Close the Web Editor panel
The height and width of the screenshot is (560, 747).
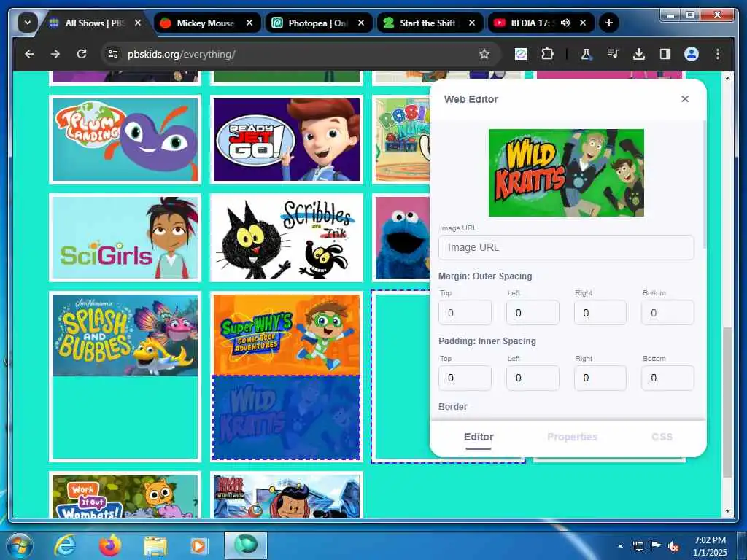click(684, 98)
